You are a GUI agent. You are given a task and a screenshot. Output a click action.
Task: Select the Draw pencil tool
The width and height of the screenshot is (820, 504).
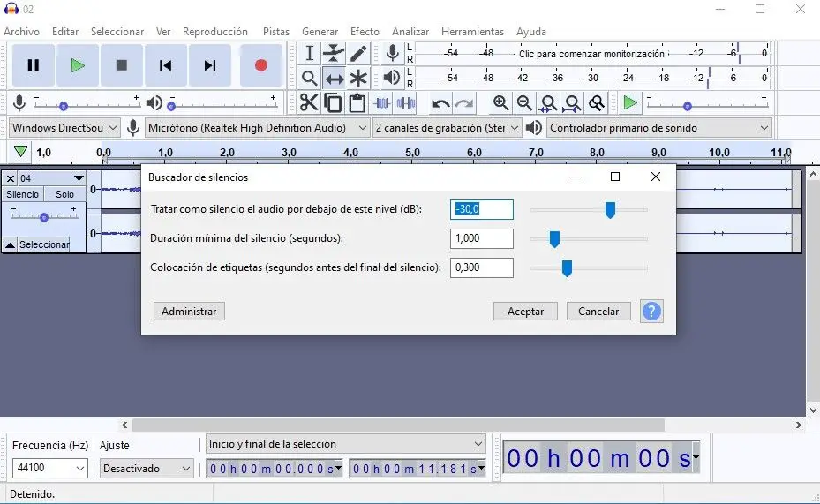coord(358,53)
